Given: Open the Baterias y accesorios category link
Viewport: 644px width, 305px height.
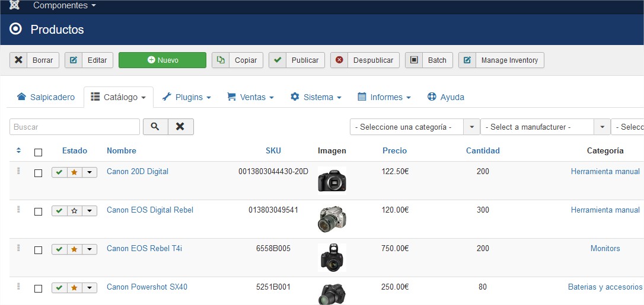Looking at the screenshot, I should [x=605, y=287].
